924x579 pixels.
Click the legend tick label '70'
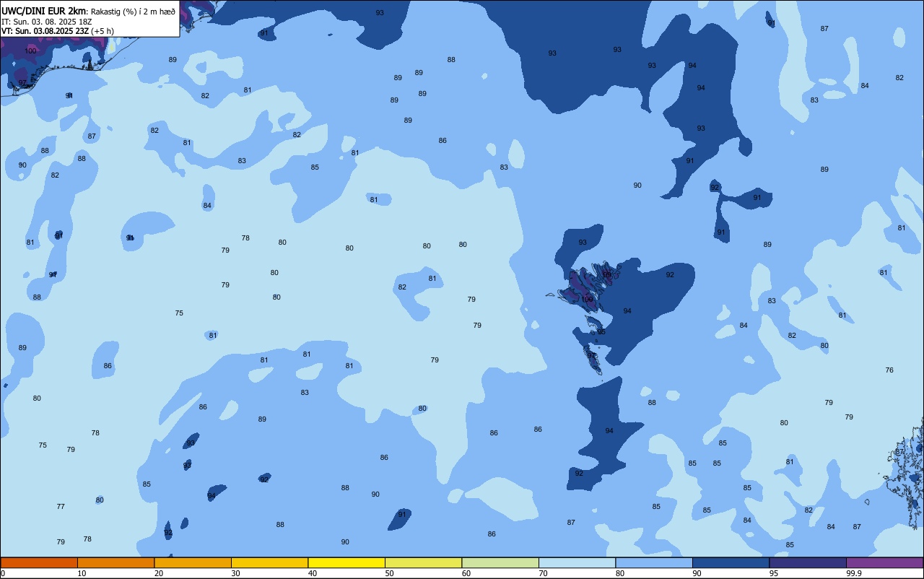tap(543, 573)
